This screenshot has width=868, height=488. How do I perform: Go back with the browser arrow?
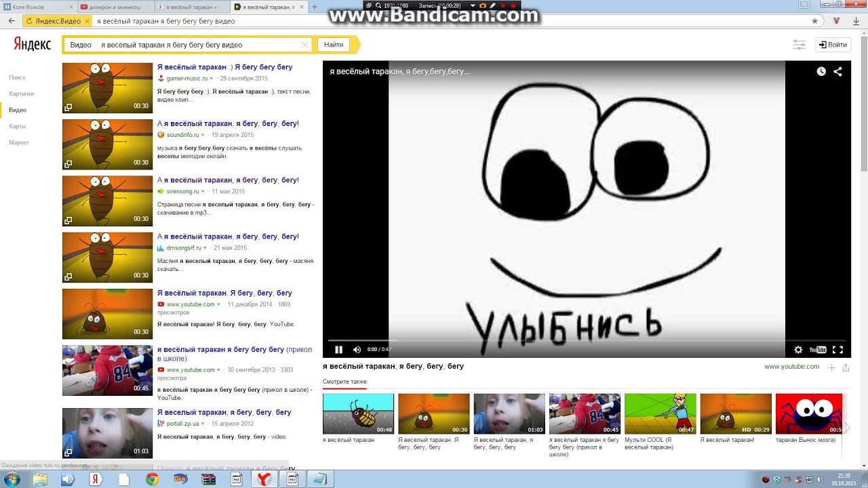point(12,21)
